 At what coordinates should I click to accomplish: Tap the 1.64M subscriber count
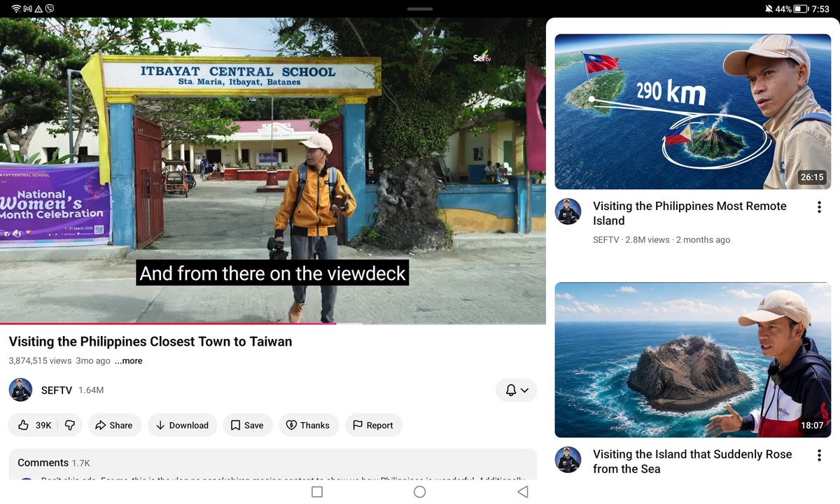tap(91, 390)
